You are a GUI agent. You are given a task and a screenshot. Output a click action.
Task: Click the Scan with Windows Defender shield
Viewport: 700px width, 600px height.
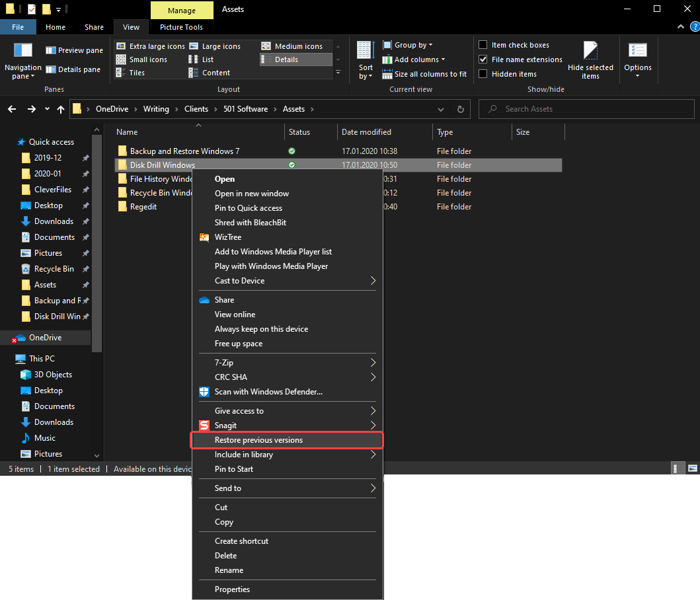204,392
